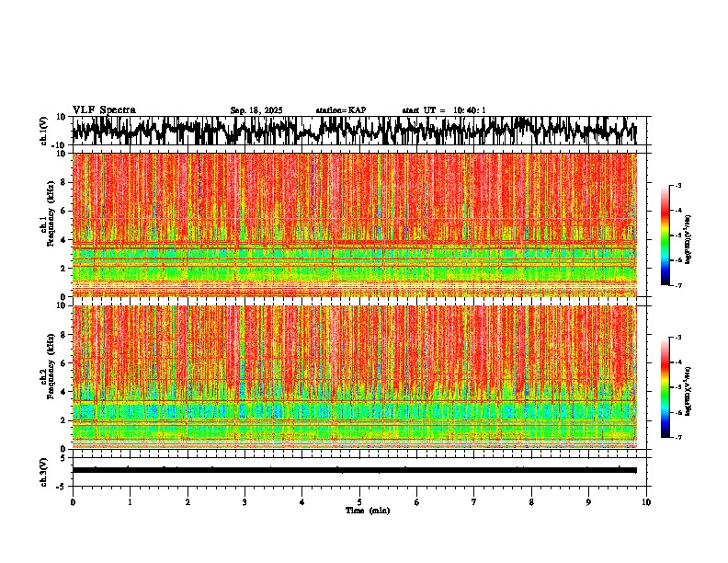
Task: Click the time axis tick label "3"
Action: pos(245,502)
